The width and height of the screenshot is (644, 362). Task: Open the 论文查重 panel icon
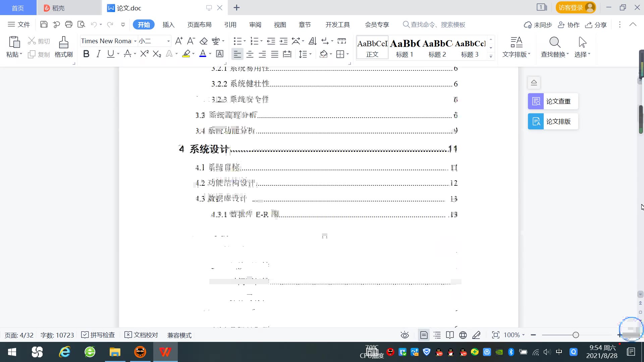click(536, 101)
